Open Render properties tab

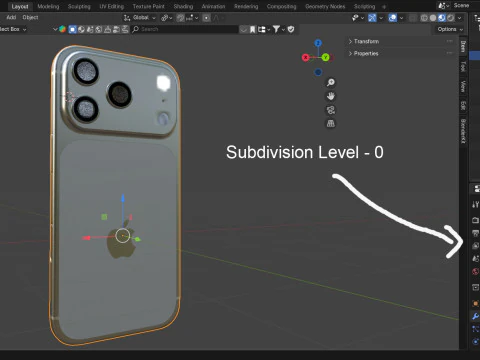475,220
